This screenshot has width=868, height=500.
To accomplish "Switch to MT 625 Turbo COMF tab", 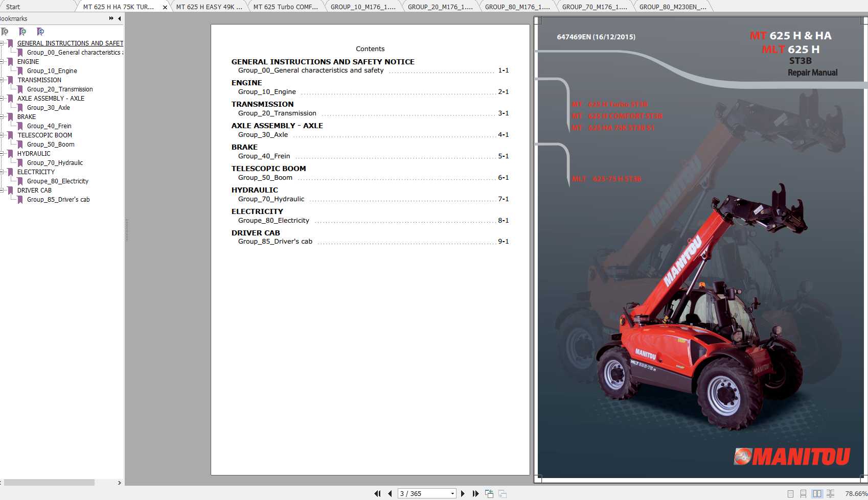I will (286, 7).
